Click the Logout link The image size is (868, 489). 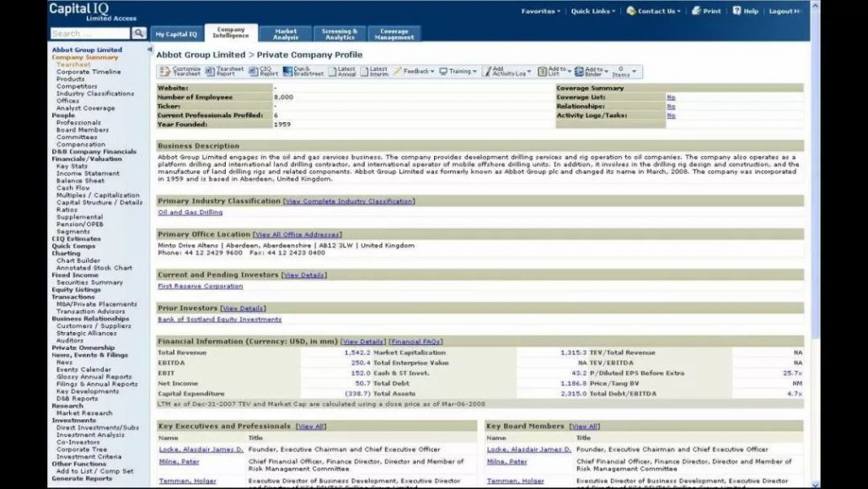click(784, 11)
